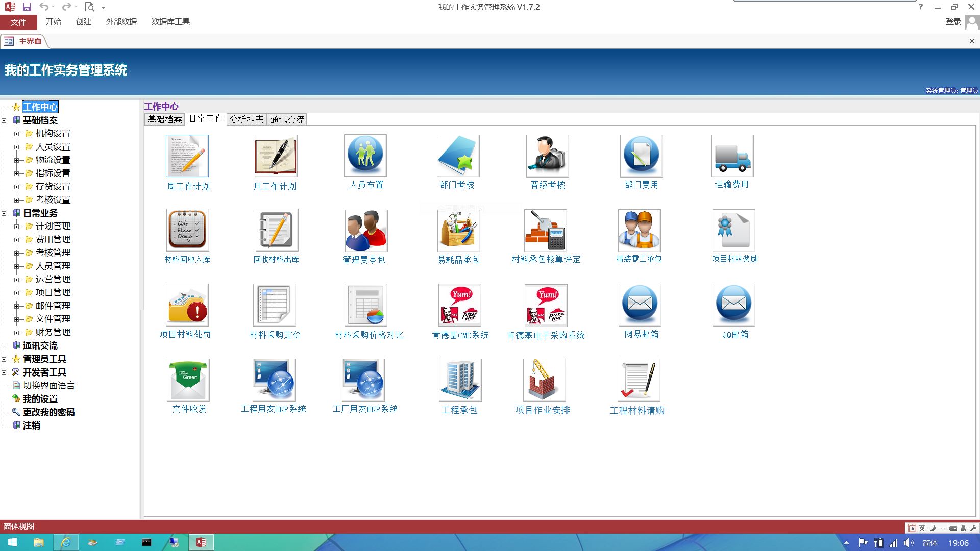Viewport: 980px width, 551px height.
Task: Open the 创建 ribbon tab
Action: click(83, 22)
